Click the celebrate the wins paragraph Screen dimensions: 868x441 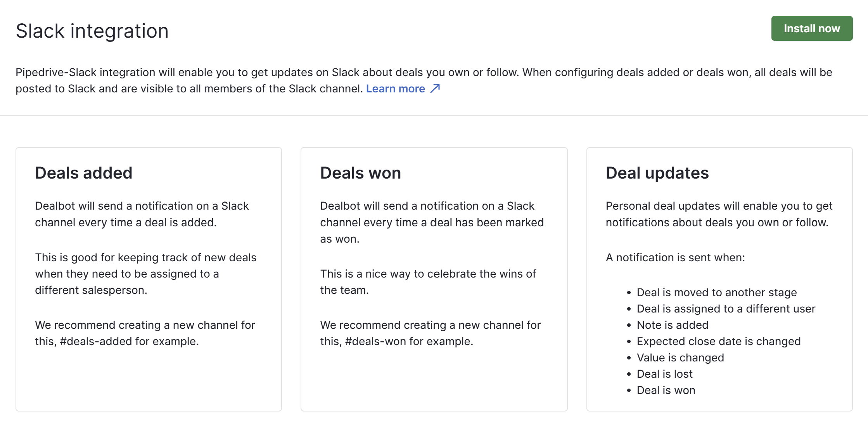[428, 282]
